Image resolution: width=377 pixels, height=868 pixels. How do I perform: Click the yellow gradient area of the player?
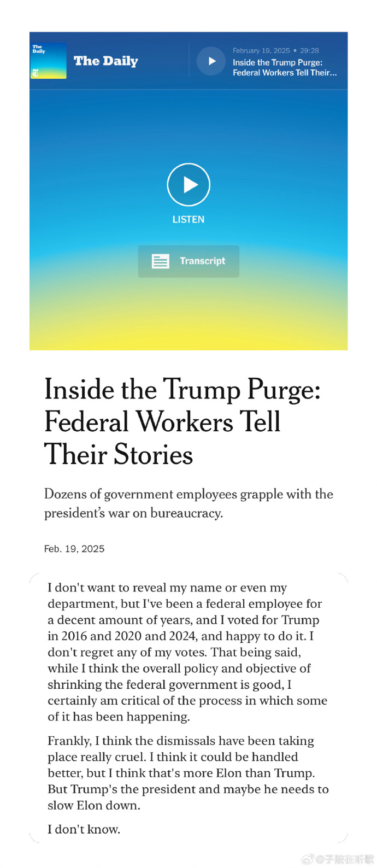(188, 328)
